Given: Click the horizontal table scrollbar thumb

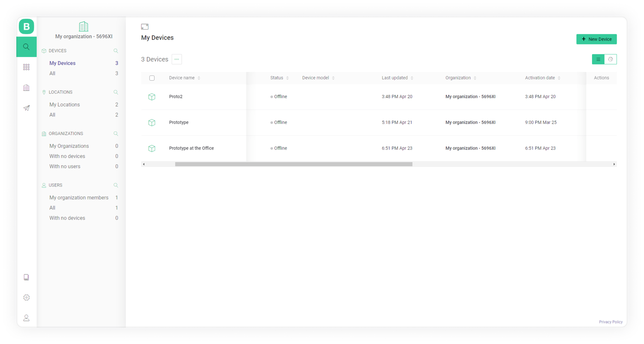Looking at the screenshot, I should (293, 164).
